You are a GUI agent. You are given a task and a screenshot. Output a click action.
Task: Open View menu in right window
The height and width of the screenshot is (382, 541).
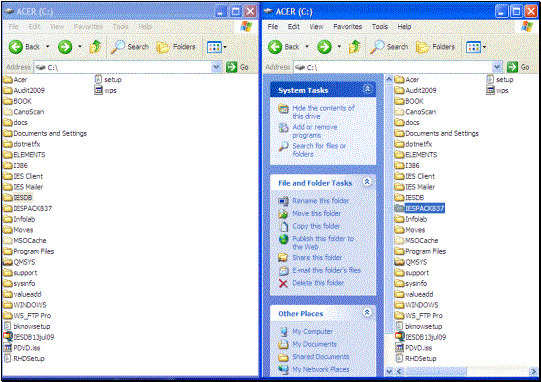pyautogui.click(x=316, y=27)
